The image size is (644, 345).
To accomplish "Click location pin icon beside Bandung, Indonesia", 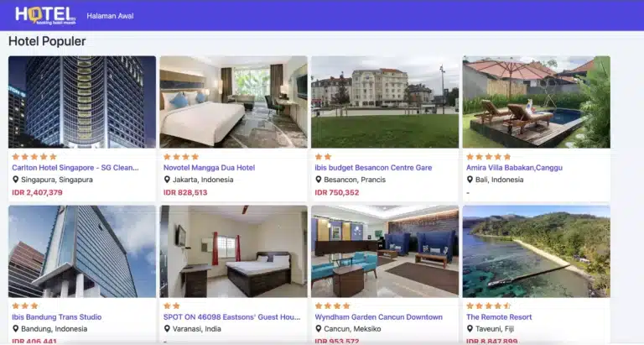I will pyautogui.click(x=16, y=328).
